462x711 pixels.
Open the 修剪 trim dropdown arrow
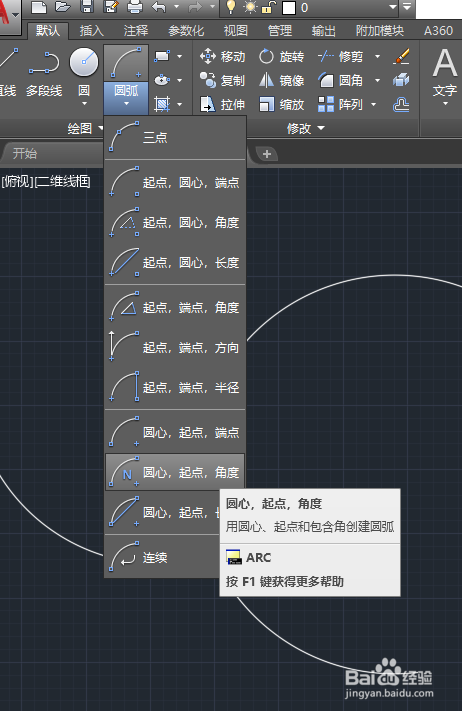coord(377,57)
